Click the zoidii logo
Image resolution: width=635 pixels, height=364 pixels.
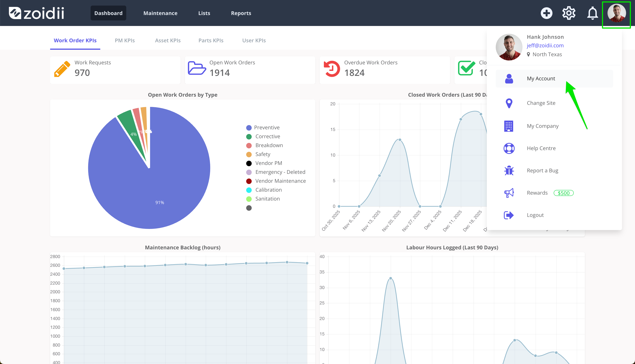click(x=37, y=13)
